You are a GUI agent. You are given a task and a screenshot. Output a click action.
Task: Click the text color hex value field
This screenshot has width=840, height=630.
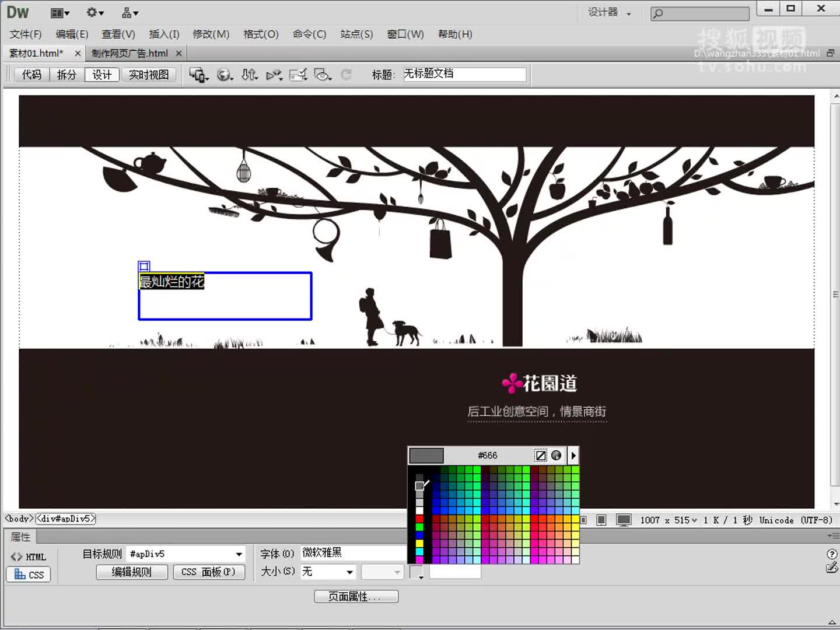pos(455,572)
